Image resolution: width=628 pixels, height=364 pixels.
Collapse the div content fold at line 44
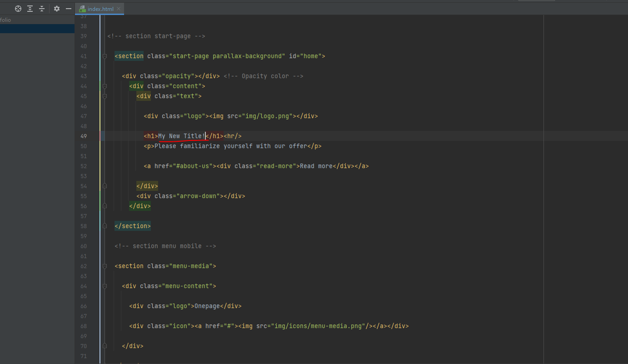tap(105, 86)
